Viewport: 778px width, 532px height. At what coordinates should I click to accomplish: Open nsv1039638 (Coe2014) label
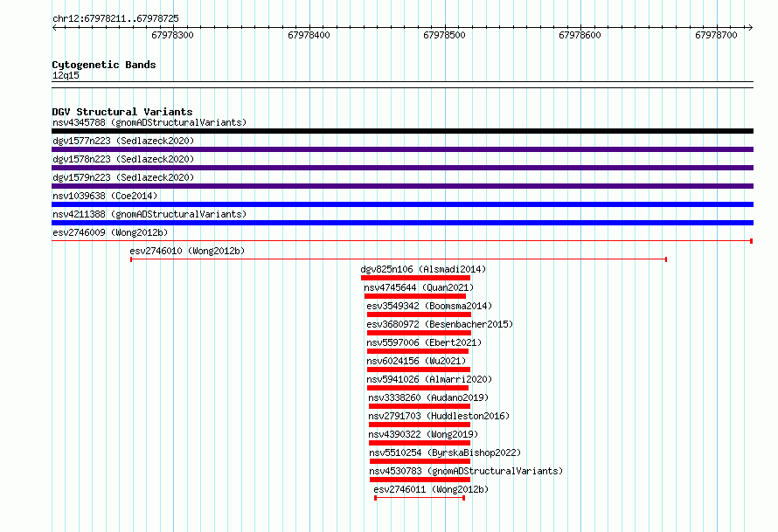click(x=105, y=196)
